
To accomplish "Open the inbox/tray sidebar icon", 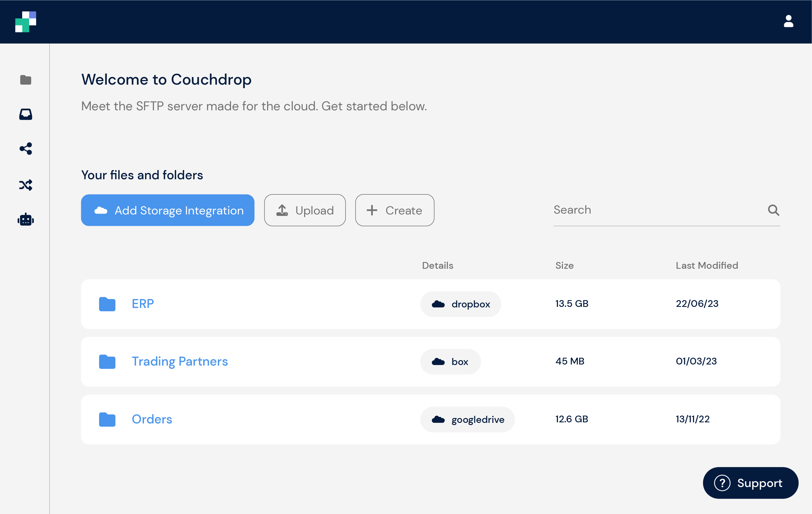I will point(25,114).
